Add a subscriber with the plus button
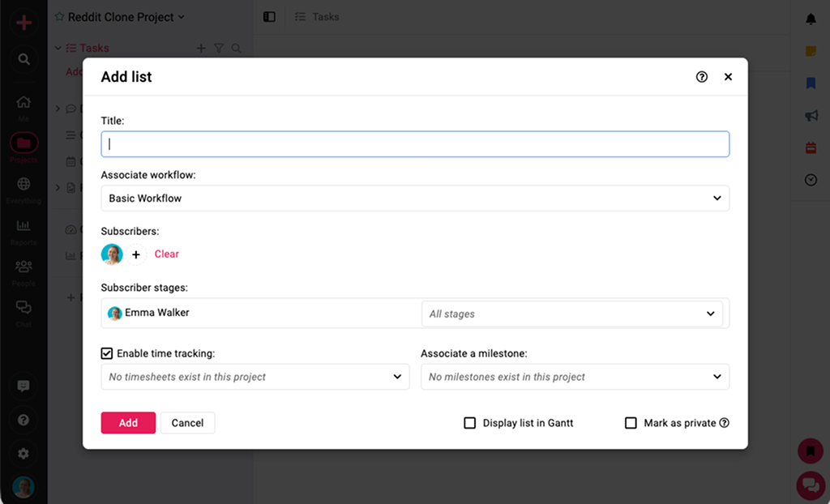830x504 pixels. 136,254
